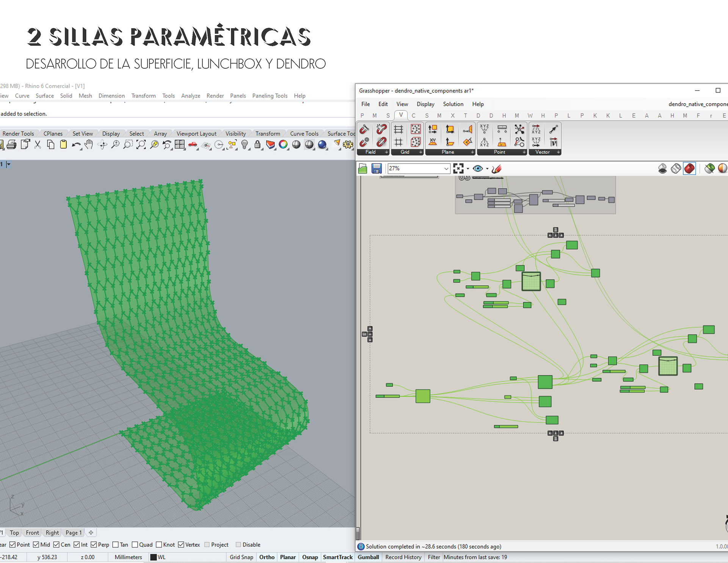Disable the Cen osnap checkbox
The width and height of the screenshot is (728, 563).
click(56, 544)
